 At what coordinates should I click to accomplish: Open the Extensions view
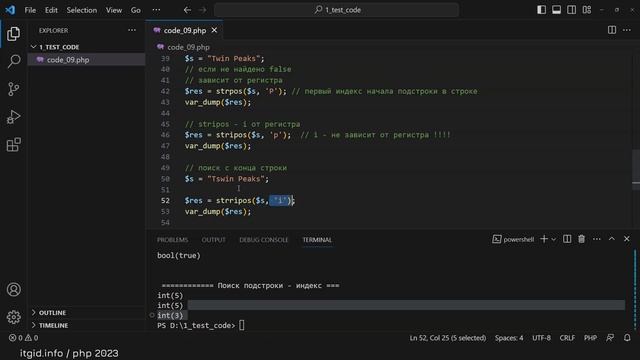point(13,144)
